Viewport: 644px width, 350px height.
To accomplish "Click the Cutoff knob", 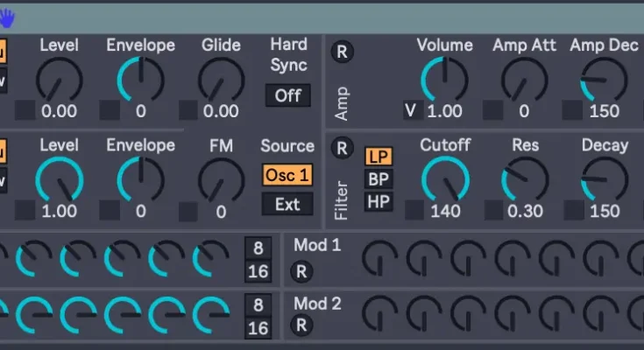I will click(x=444, y=179).
